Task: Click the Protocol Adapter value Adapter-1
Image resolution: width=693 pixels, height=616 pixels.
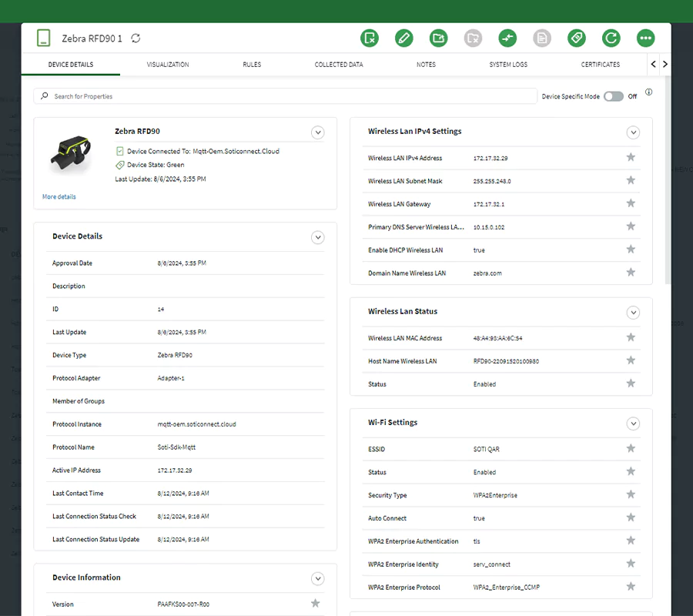Action: [x=171, y=378]
